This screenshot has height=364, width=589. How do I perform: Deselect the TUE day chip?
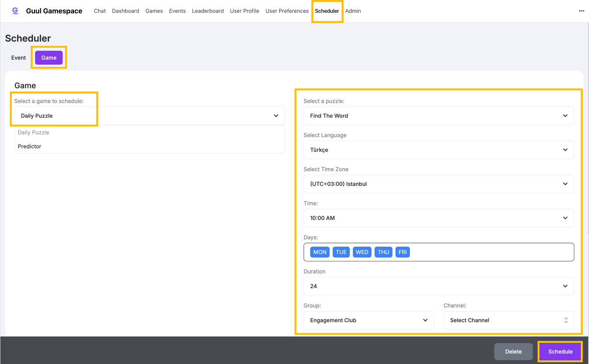pos(341,252)
